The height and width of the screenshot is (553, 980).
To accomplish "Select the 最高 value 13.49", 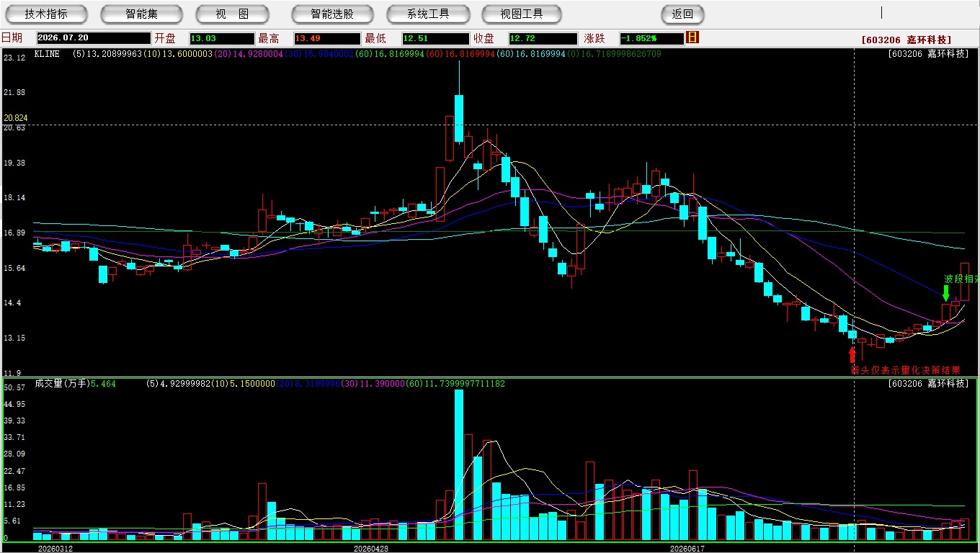I will point(327,38).
